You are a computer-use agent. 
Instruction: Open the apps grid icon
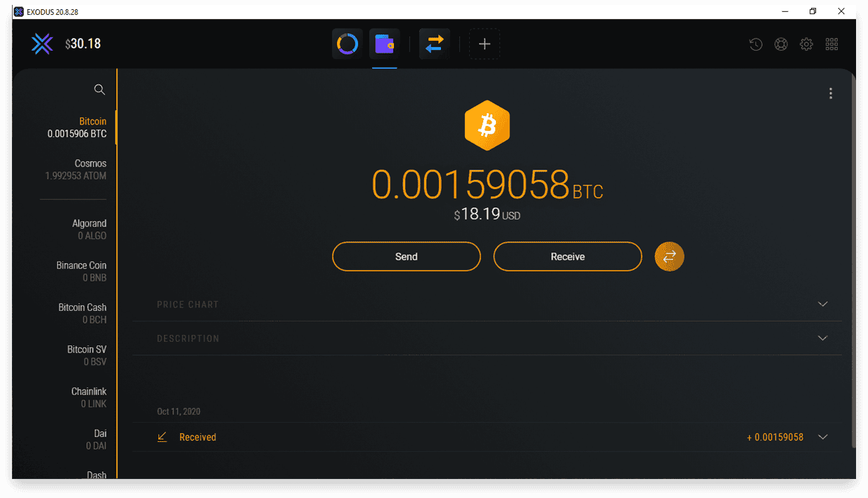(x=831, y=44)
